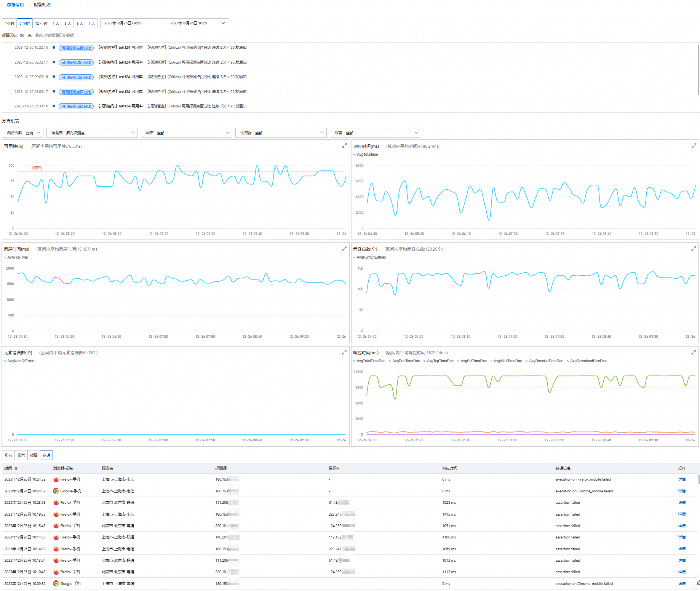Toggle the AvgTotalTimeDoc legend series
Screen dimensions: 700x591
tap(369, 361)
